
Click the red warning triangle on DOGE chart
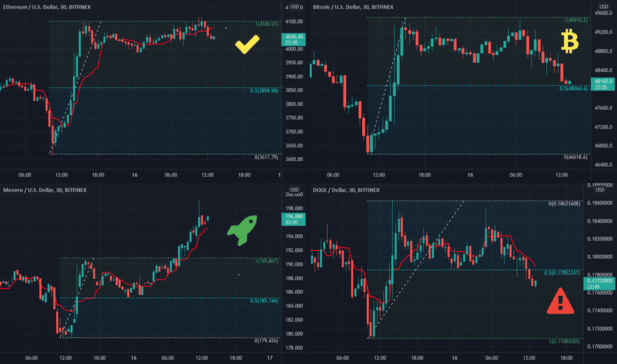click(x=560, y=301)
